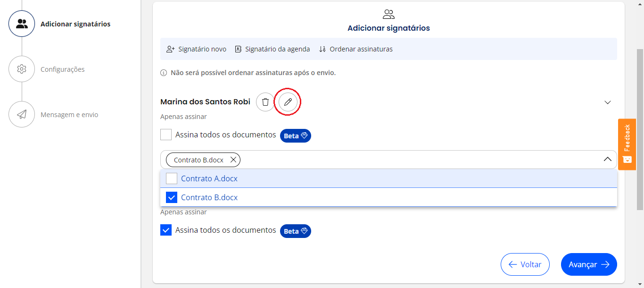Image resolution: width=644 pixels, height=288 pixels.
Task: Expand Marina dos Santos Robi signer details
Action: (608, 102)
